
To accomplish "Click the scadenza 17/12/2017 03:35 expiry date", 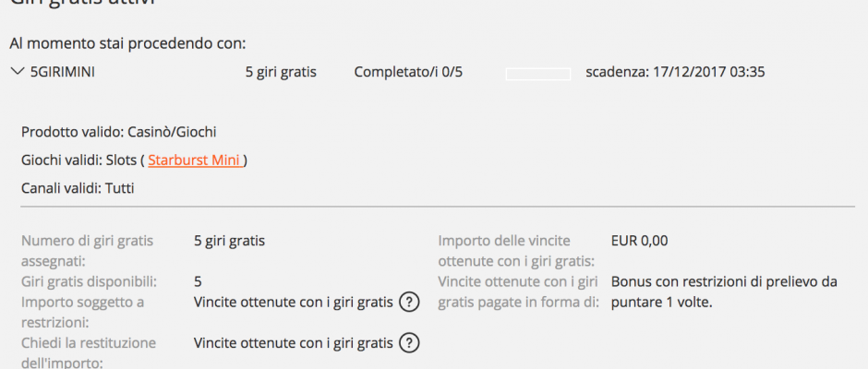I will tap(675, 72).
